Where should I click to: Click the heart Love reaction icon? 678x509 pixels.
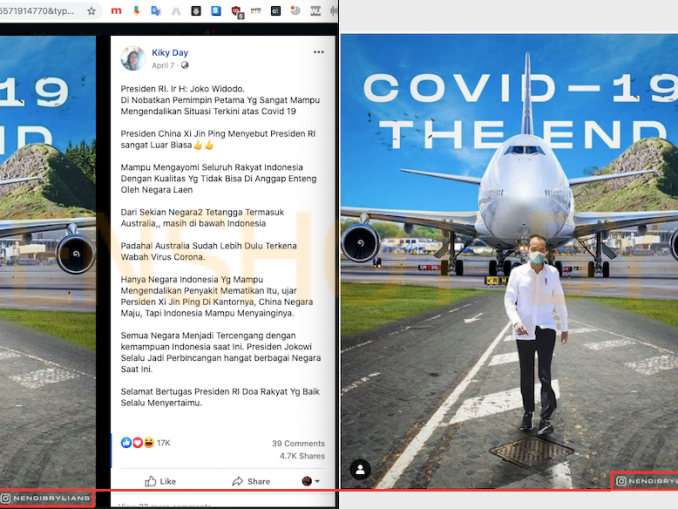pos(138,442)
